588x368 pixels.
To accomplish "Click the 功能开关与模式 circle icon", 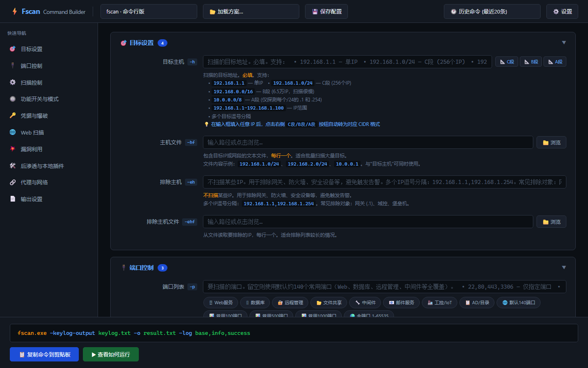I will (13, 99).
